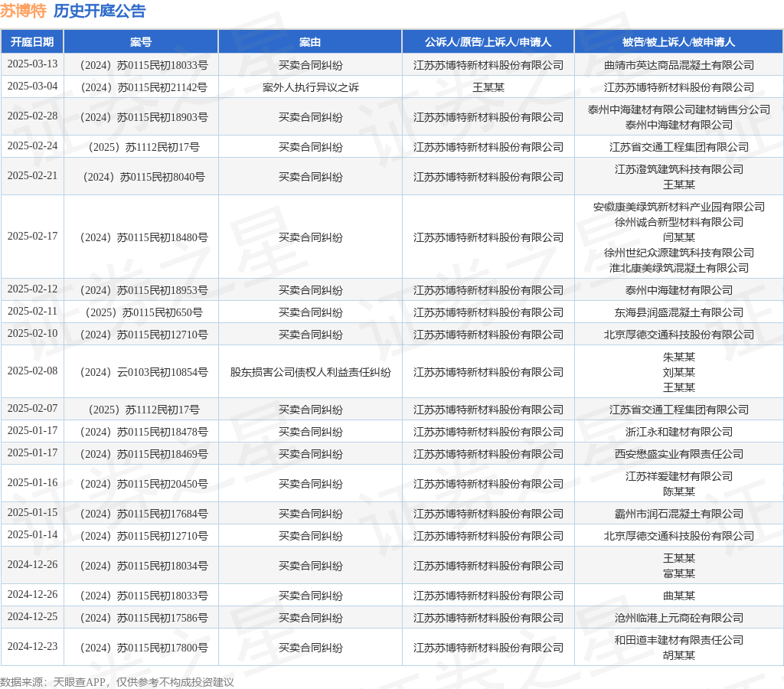Select case number (2024)苏0115民初18480号
Viewport: 784px width, 689px height.
coord(144,237)
